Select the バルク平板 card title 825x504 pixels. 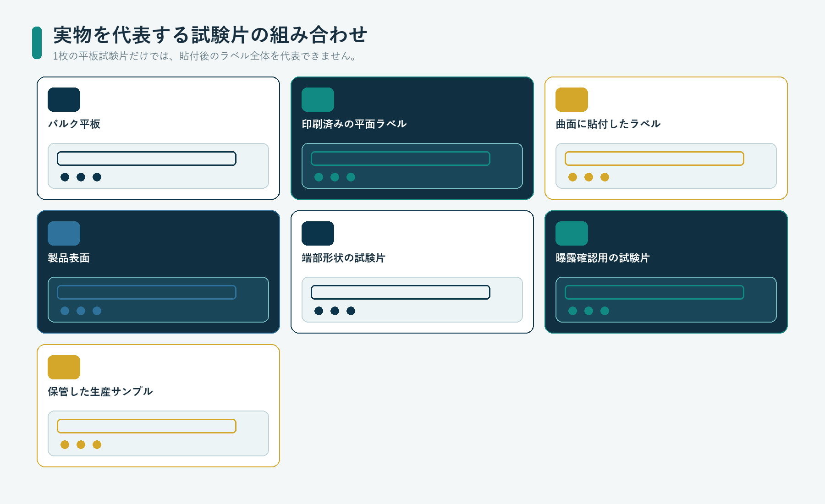pyautogui.click(x=74, y=124)
